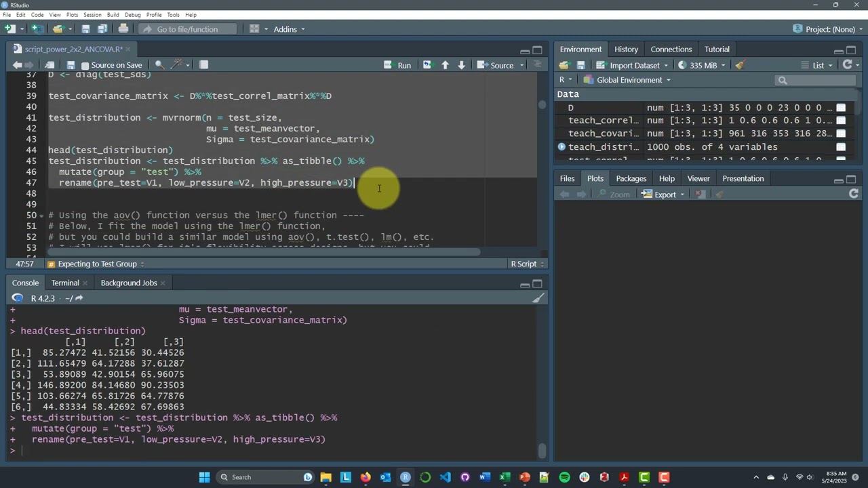Open the Windows Start menu
868x488 pixels.
coord(204,477)
